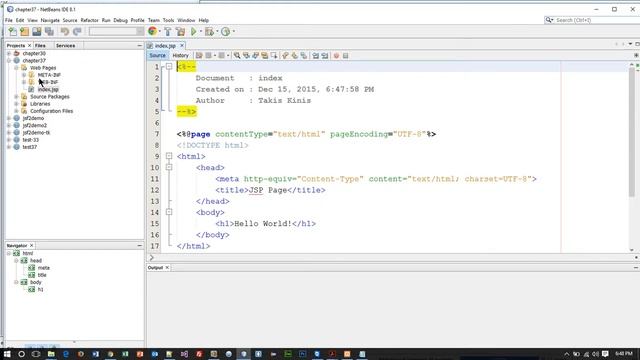Expand the chapter30 project node
This screenshot has width=640, height=360.
[9, 53]
